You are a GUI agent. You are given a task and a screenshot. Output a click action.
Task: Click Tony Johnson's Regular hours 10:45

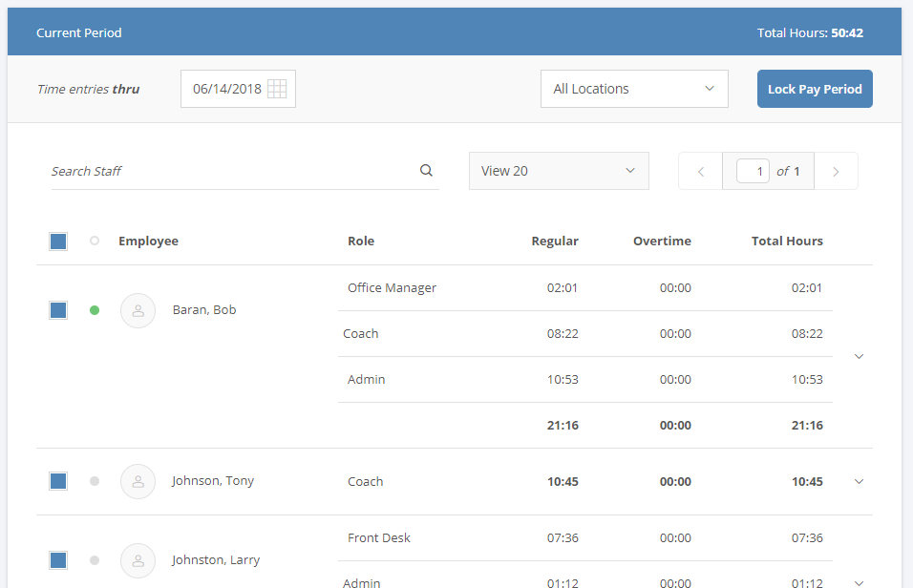[563, 482]
